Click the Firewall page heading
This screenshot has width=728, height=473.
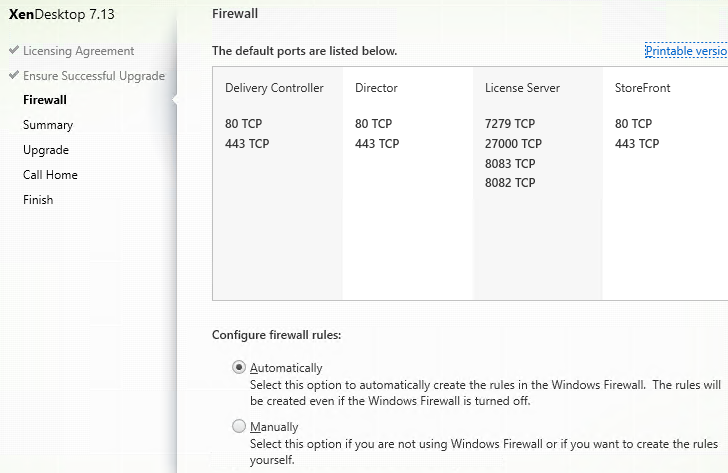pos(235,13)
